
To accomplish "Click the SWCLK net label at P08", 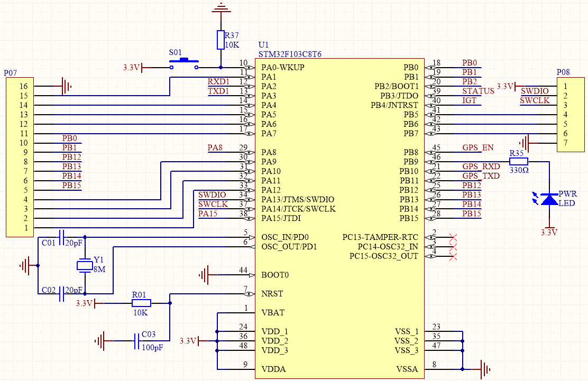I will click(x=535, y=100).
